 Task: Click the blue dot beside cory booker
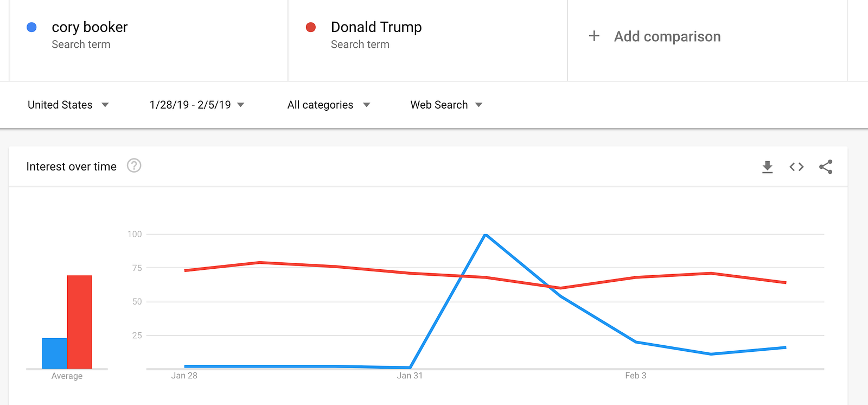[x=32, y=27]
